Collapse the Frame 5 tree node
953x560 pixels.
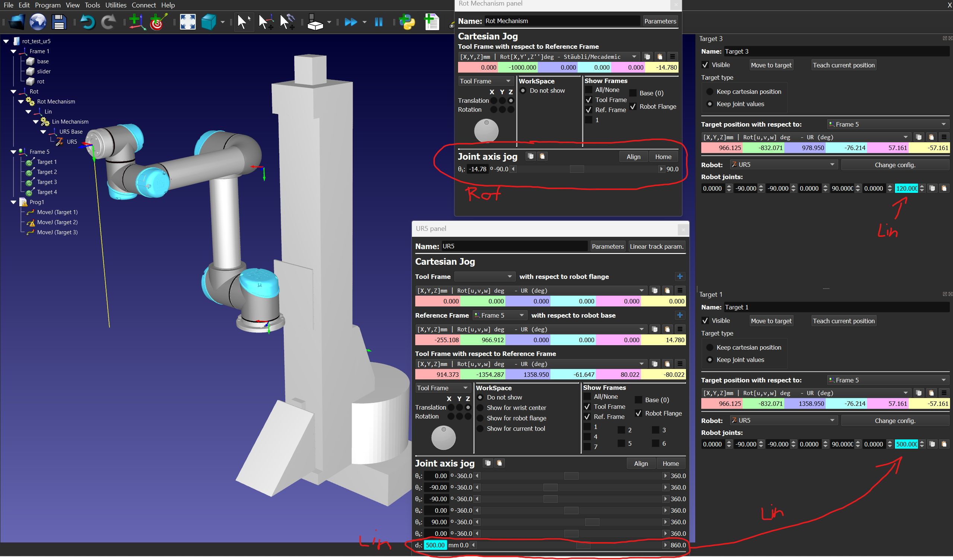click(14, 152)
